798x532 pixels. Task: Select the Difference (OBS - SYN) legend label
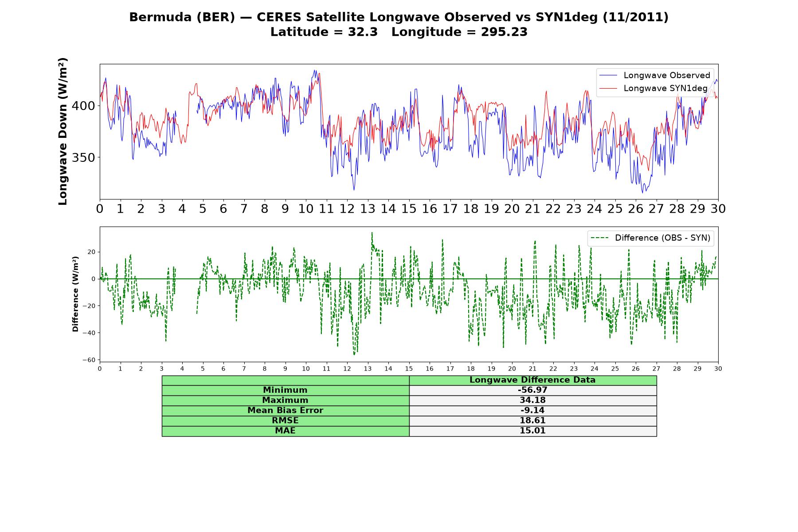coord(662,238)
